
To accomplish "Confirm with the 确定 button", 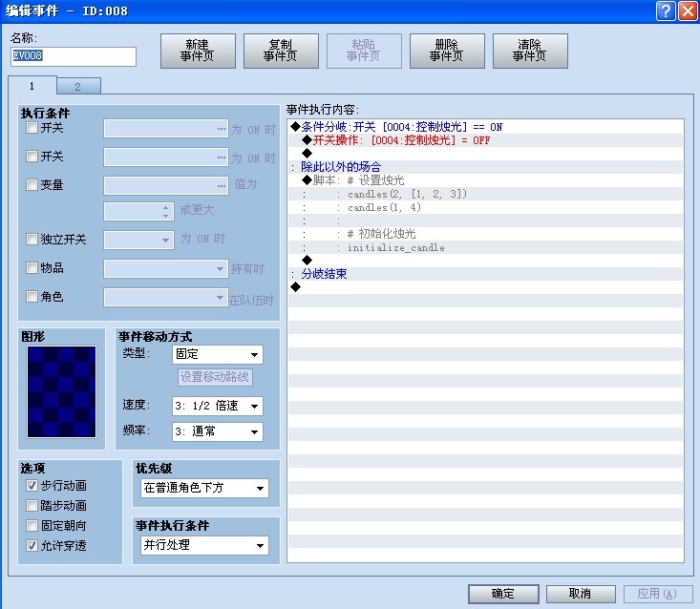I will tap(503, 594).
